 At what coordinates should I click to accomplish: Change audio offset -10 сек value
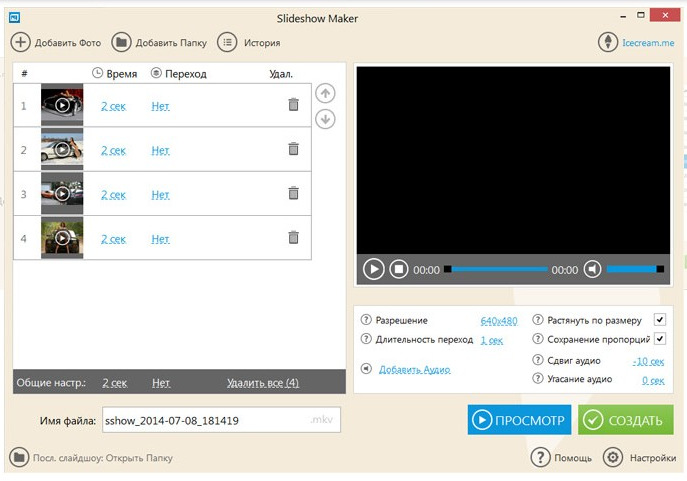(x=648, y=361)
